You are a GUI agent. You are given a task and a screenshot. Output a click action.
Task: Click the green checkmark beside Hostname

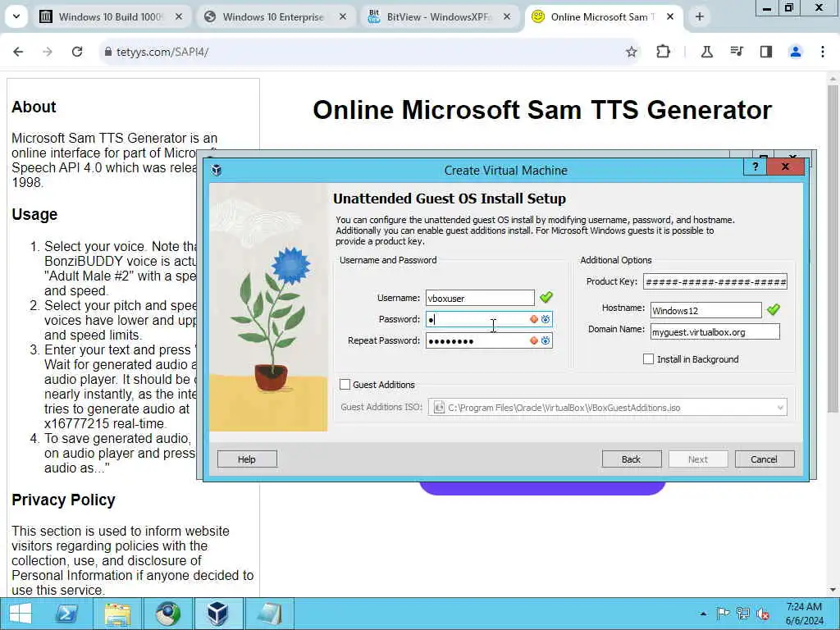point(773,309)
